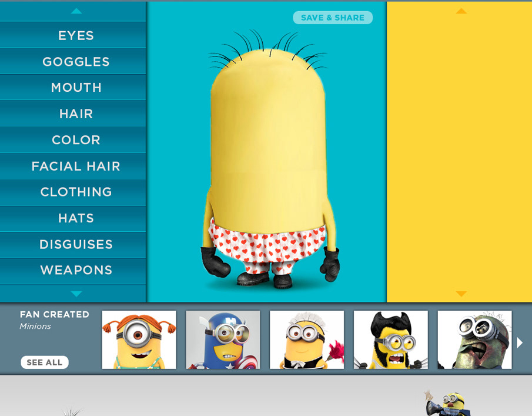
Task: Click the yellow panel down arrow
Action: tap(461, 294)
